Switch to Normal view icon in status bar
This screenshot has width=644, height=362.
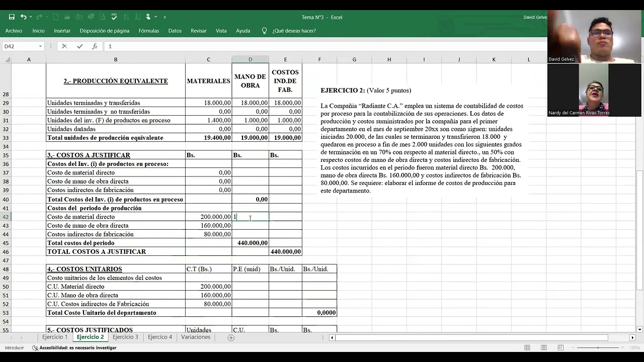pyautogui.click(x=527, y=347)
